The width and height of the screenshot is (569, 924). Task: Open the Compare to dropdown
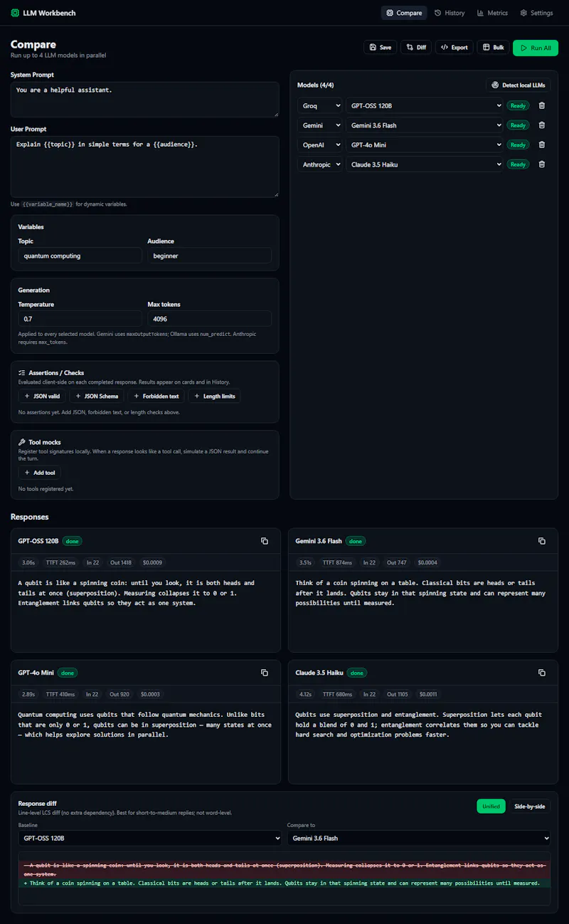pos(419,838)
